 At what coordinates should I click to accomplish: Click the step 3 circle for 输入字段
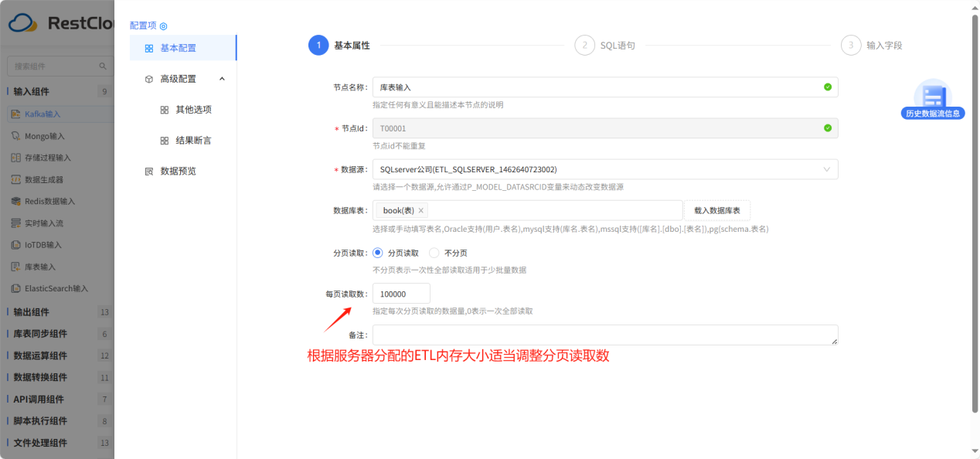(851, 45)
